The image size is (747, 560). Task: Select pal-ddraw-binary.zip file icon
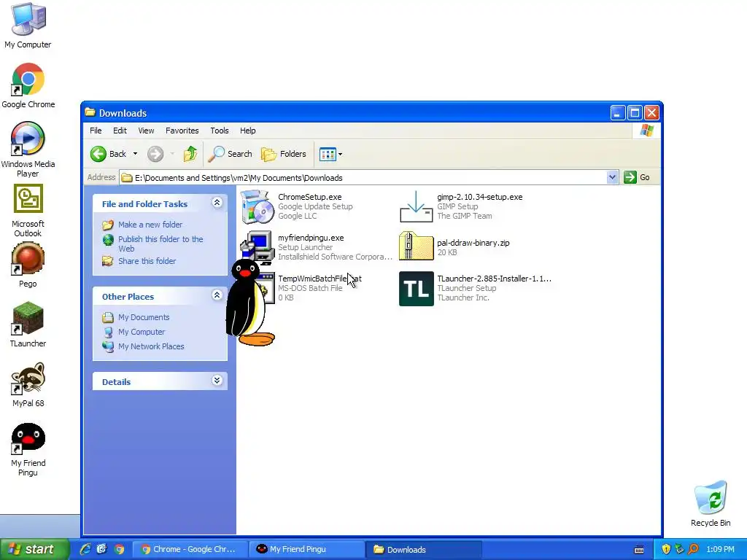pos(416,246)
